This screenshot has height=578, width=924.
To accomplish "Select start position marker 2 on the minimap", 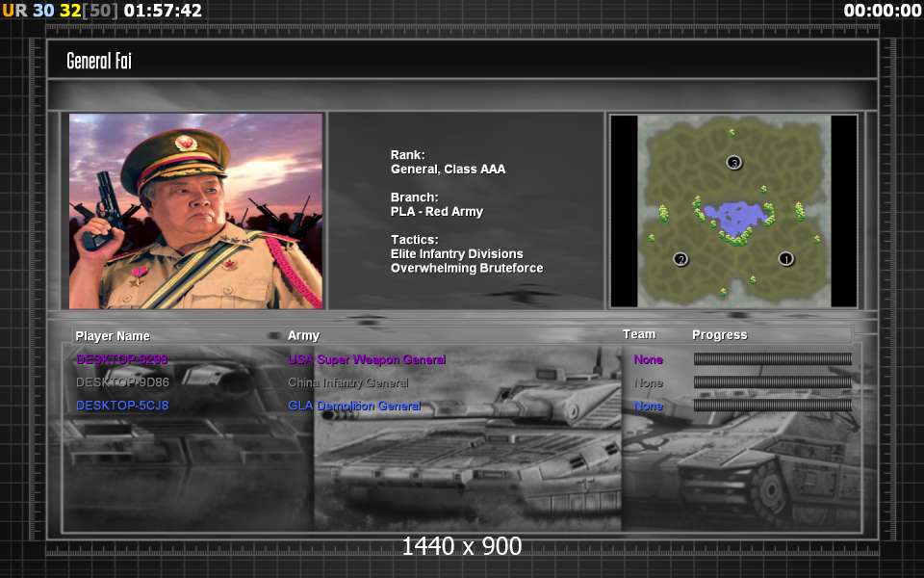I will coord(680,258).
